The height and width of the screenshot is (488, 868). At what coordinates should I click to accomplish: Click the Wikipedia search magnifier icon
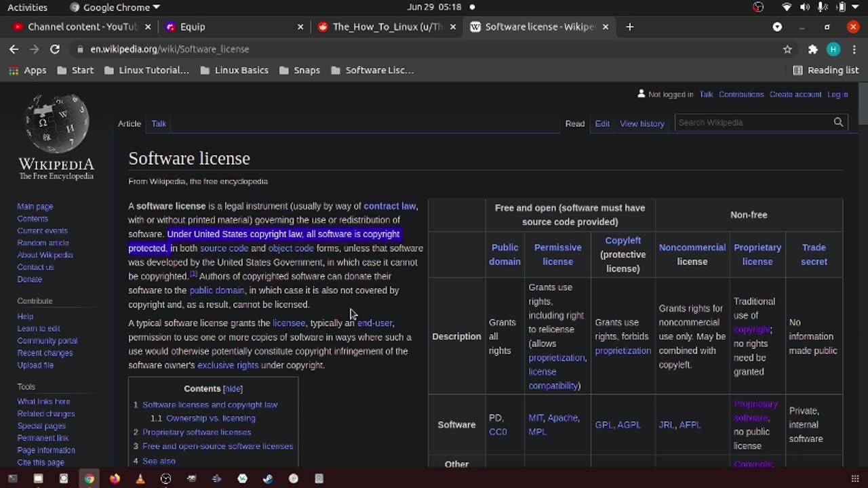[838, 123]
